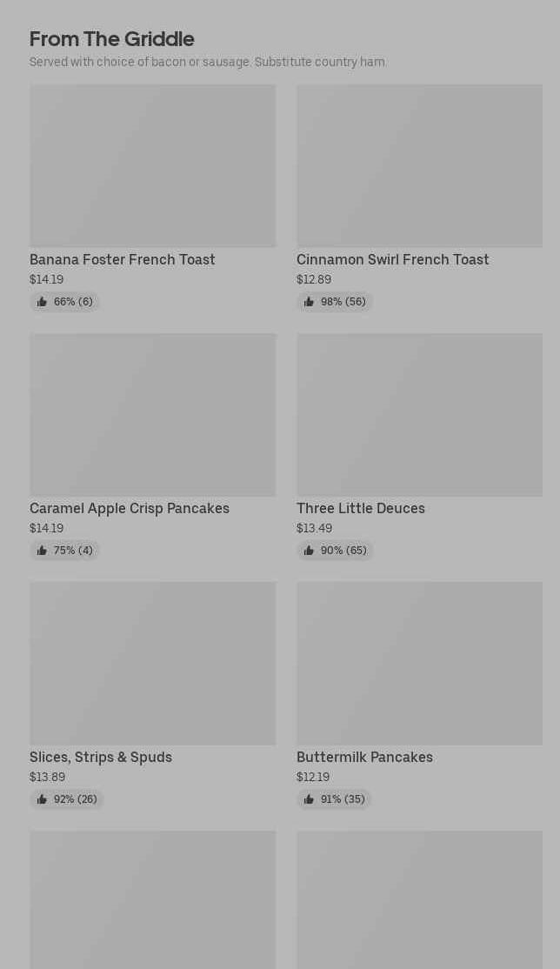Viewport: 560px width, 969px height.
Task: Open Banana Foster French Toast image
Action: pyautogui.click(x=152, y=165)
